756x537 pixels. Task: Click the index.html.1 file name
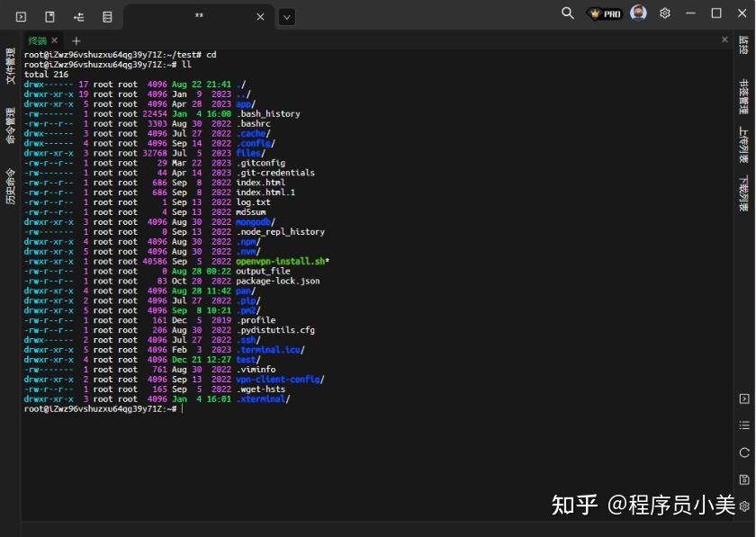(265, 192)
